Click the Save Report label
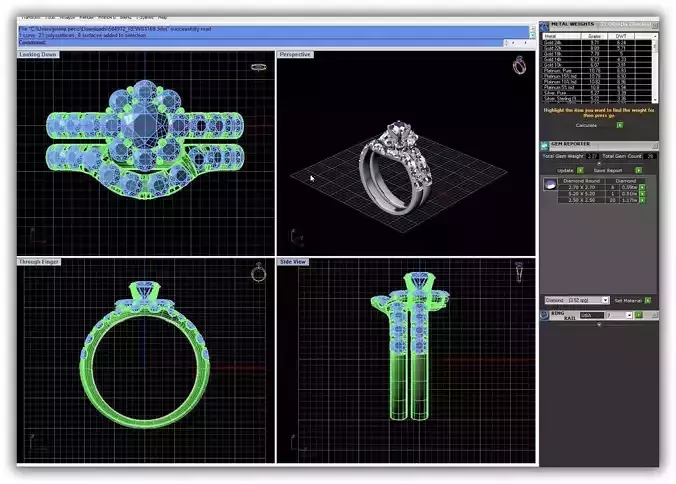The width and height of the screenshot is (676, 484). tap(608, 171)
